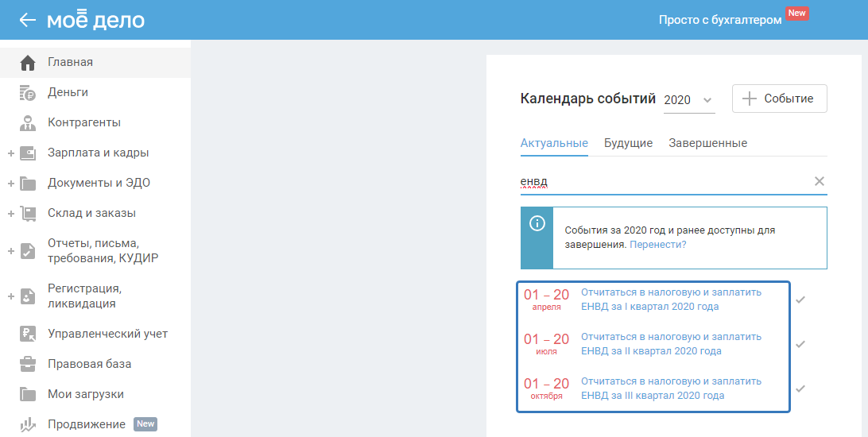Switch to Завершенные tab
Viewport: 868px width, 437px height.
[708, 143]
